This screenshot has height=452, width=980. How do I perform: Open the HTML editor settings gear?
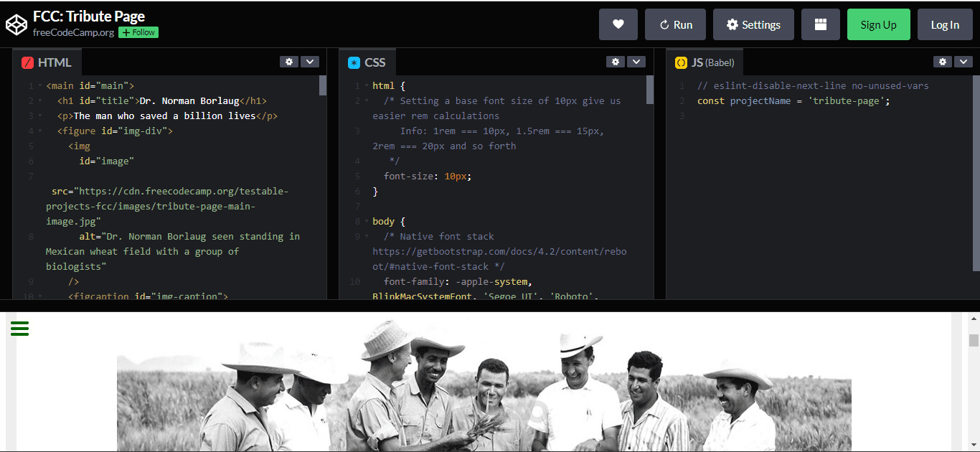[x=289, y=62]
